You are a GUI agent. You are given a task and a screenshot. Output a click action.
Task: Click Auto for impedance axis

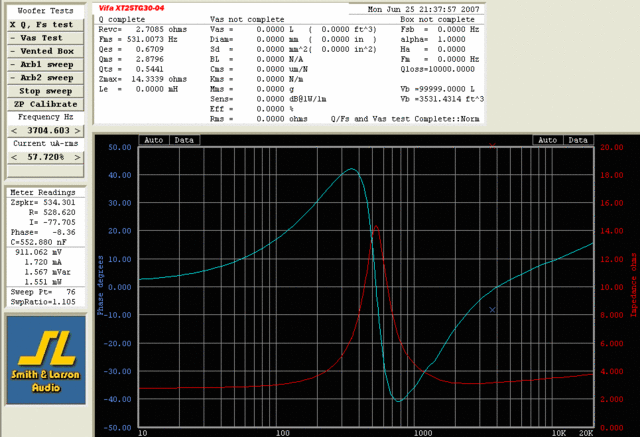[548, 140]
